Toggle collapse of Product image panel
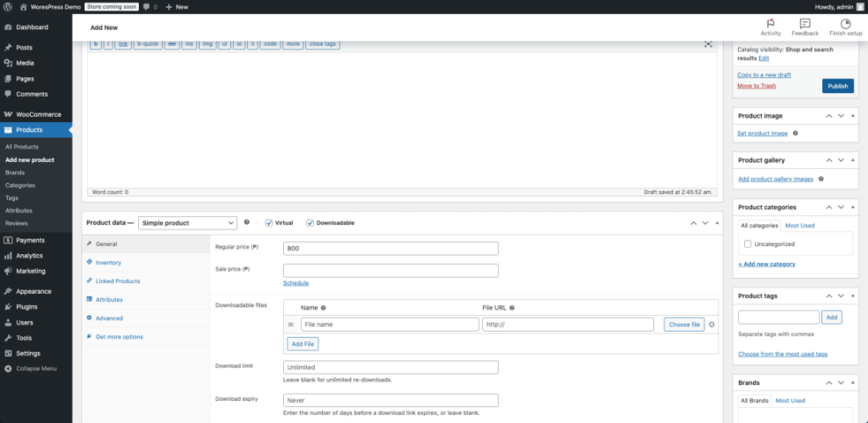 [852, 116]
